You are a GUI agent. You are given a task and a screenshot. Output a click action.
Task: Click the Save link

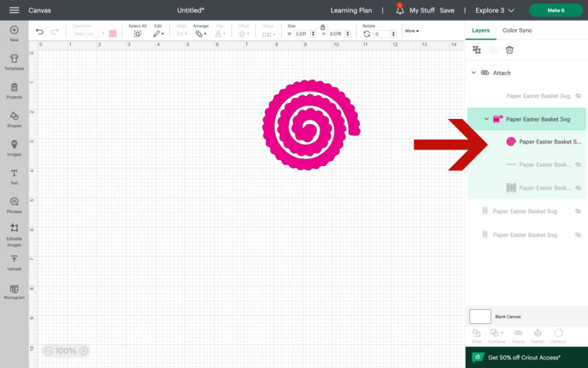[447, 10]
